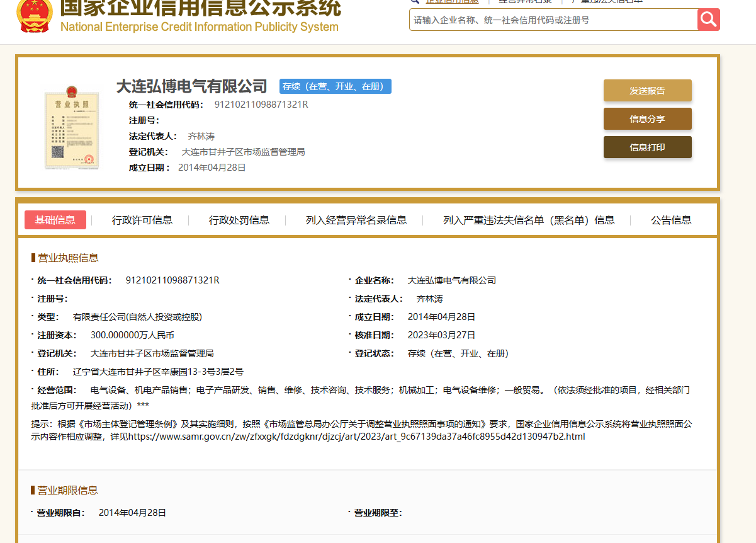Image resolution: width=756 pixels, height=543 pixels.
Task: Open the business license thumbnail image
Action: tap(72, 130)
